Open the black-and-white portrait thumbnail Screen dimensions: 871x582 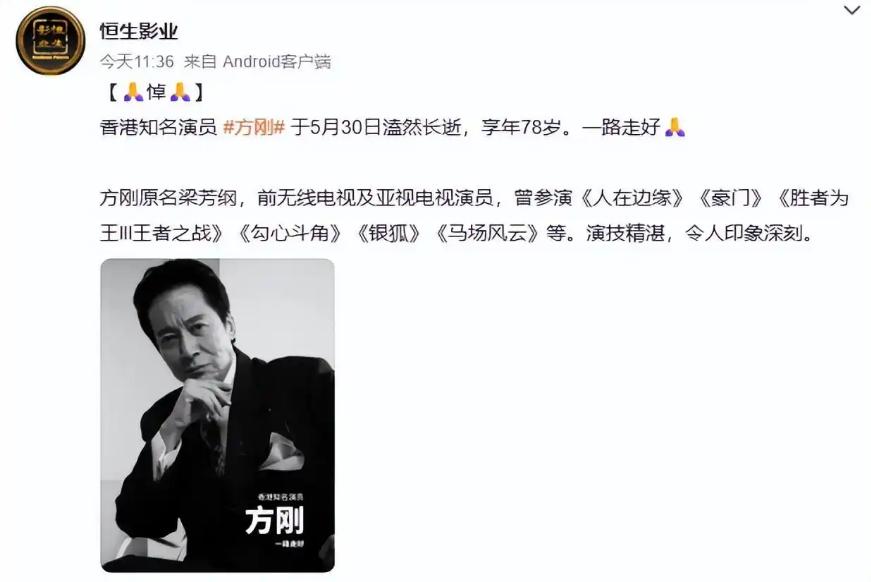pyautogui.click(x=218, y=415)
